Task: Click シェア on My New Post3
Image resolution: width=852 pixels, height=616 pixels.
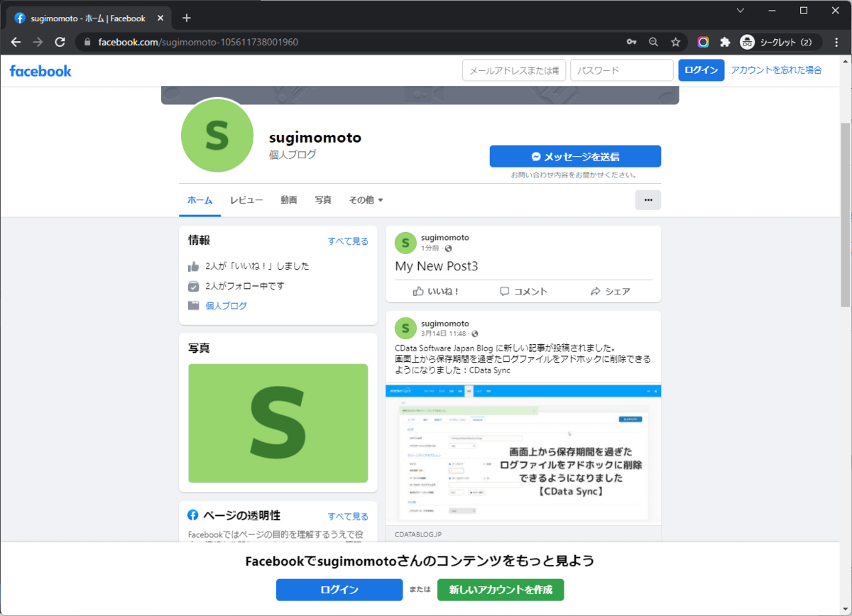Action: 610,291
